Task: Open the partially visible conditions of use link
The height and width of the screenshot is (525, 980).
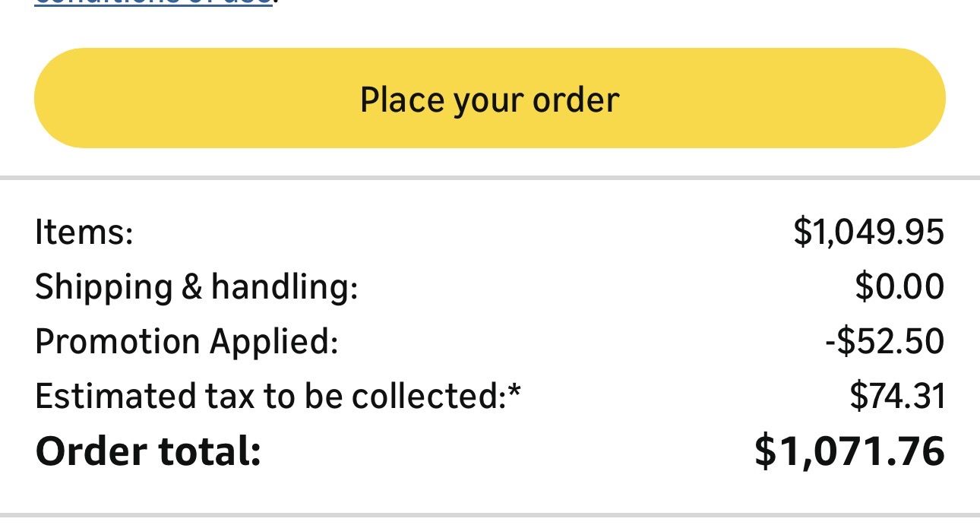Action: click(152, 2)
